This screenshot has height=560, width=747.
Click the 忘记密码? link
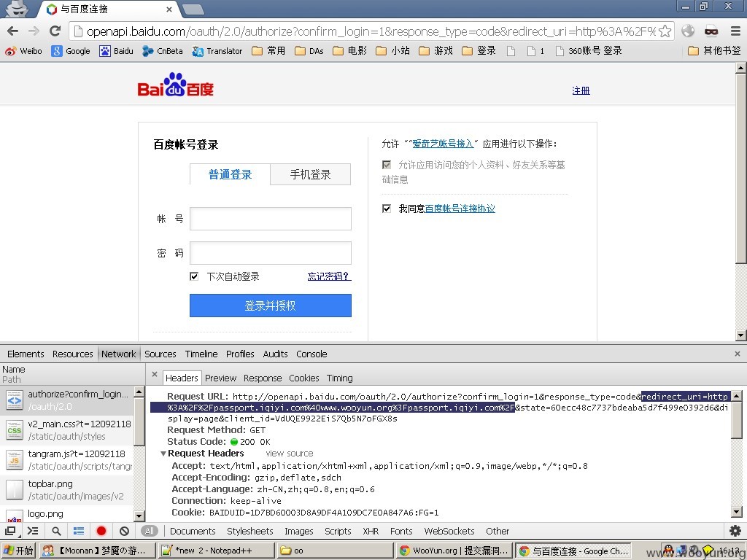pos(329,276)
